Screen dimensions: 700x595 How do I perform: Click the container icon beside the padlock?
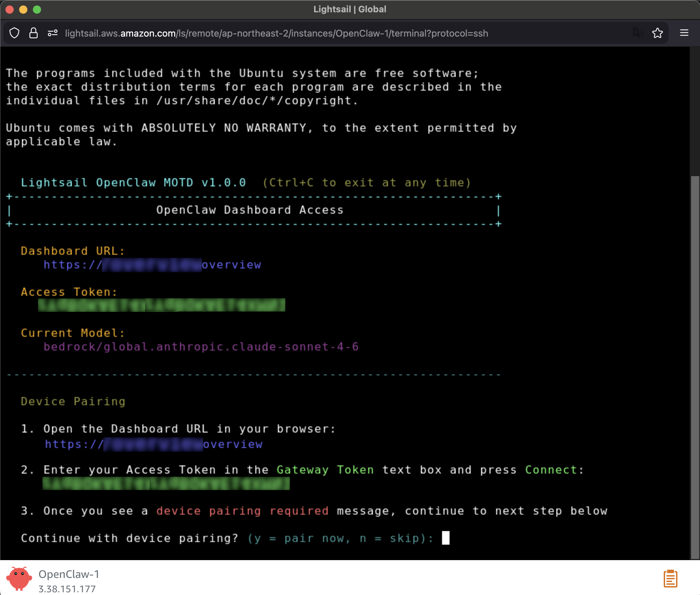coord(53,33)
